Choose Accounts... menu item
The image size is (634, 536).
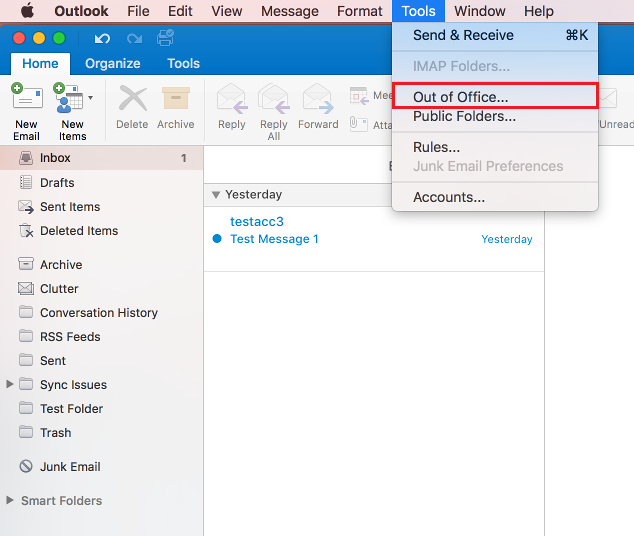pos(495,197)
